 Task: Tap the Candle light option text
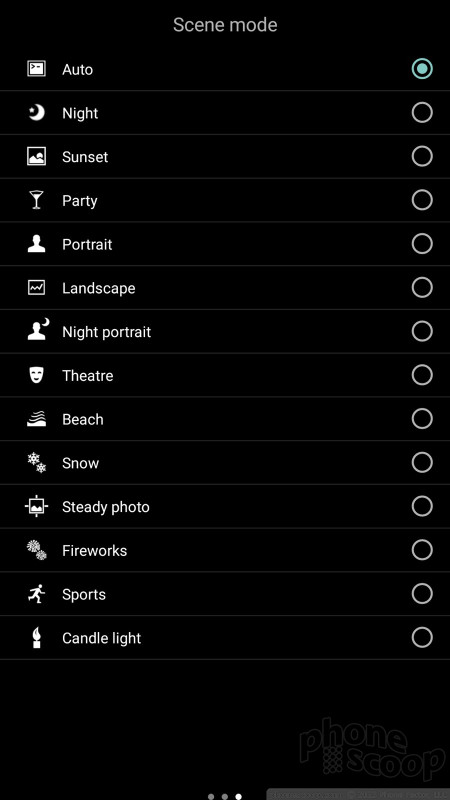pyautogui.click(x=102, y=638)
